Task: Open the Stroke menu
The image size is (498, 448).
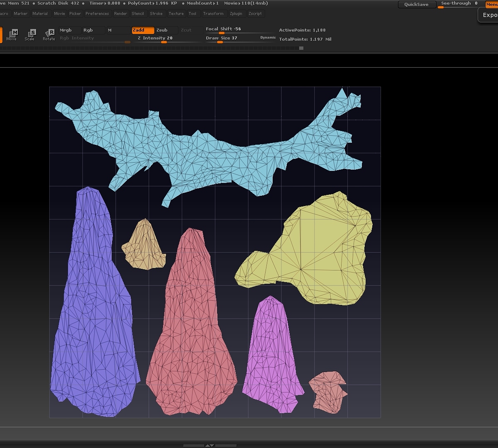Action: coord(156,14)
